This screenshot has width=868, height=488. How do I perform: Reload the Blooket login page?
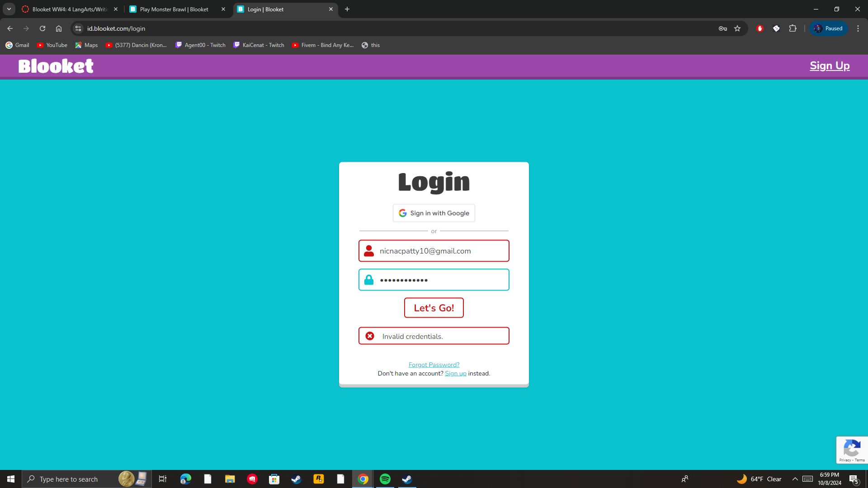[42, 28]
